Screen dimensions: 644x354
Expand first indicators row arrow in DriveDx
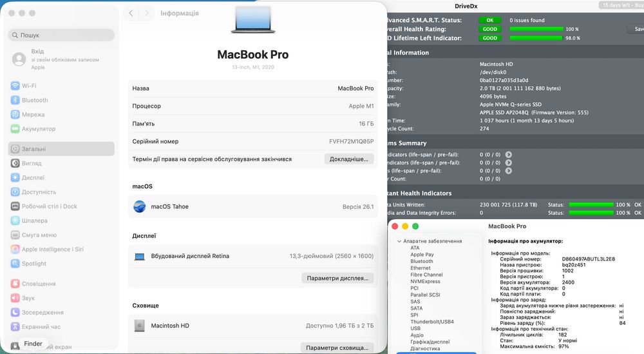click(509, 155)
